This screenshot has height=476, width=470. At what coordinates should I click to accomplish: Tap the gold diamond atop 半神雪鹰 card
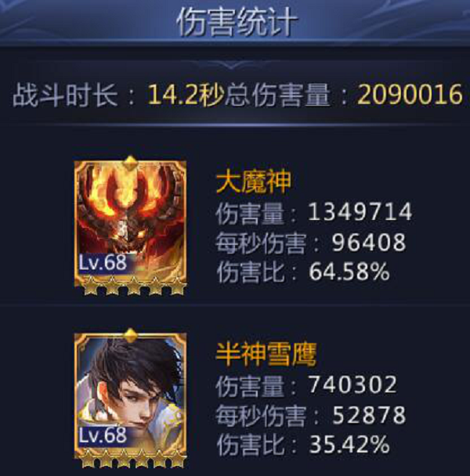pos(130,335)
